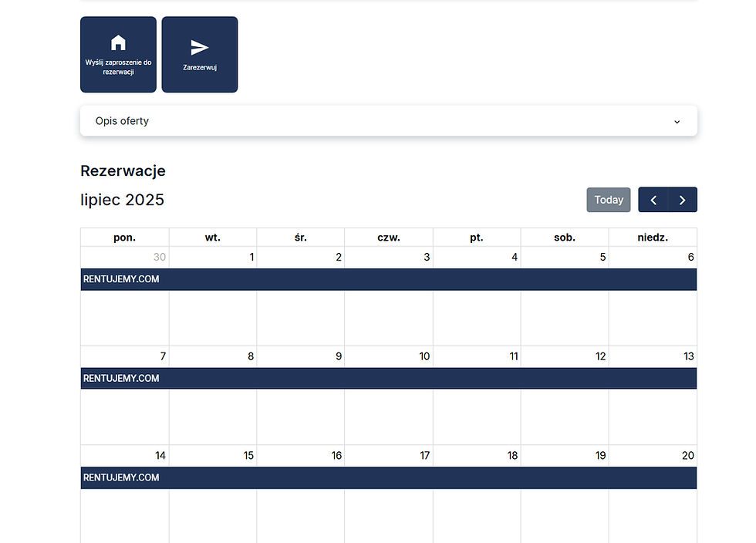Select day 10 in the calendar
The height and width of the screenshot is (543, 756).
point(424,356)
